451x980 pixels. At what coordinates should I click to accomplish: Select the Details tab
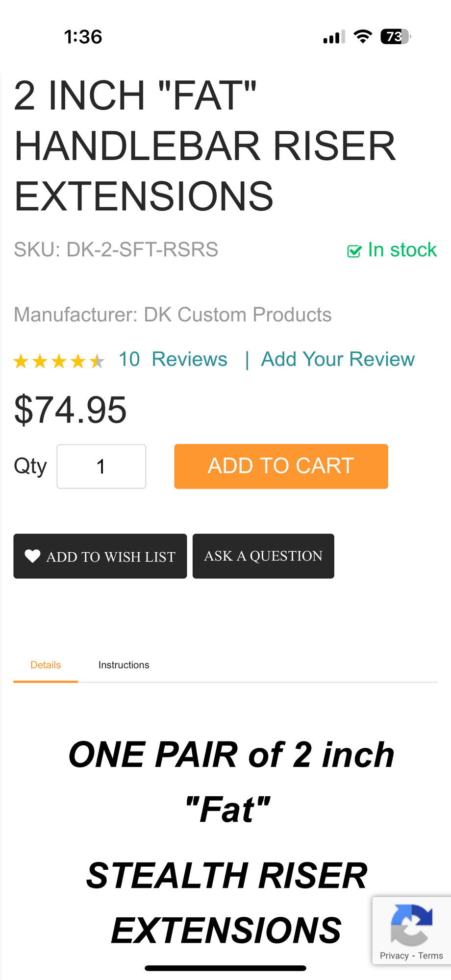[46, 665]
